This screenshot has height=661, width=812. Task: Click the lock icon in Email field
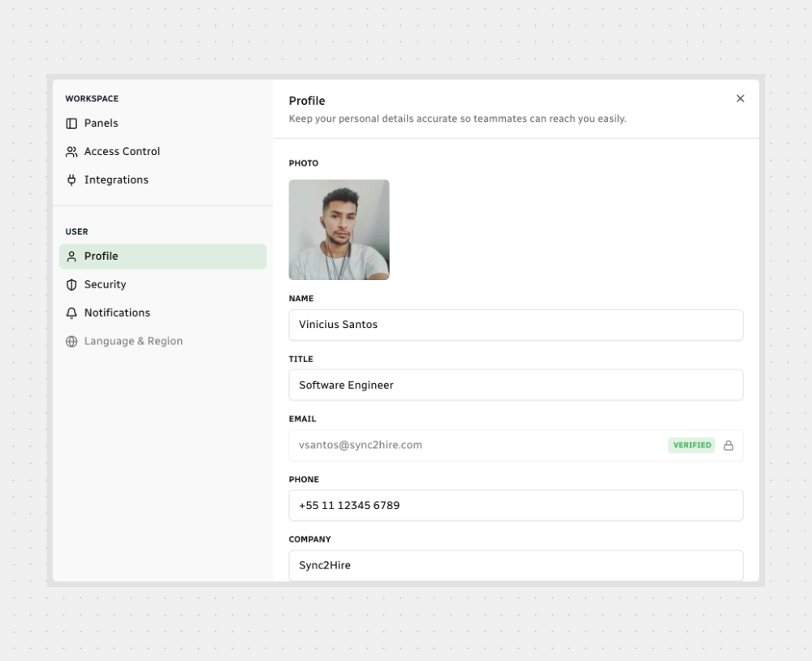[728, 446]
